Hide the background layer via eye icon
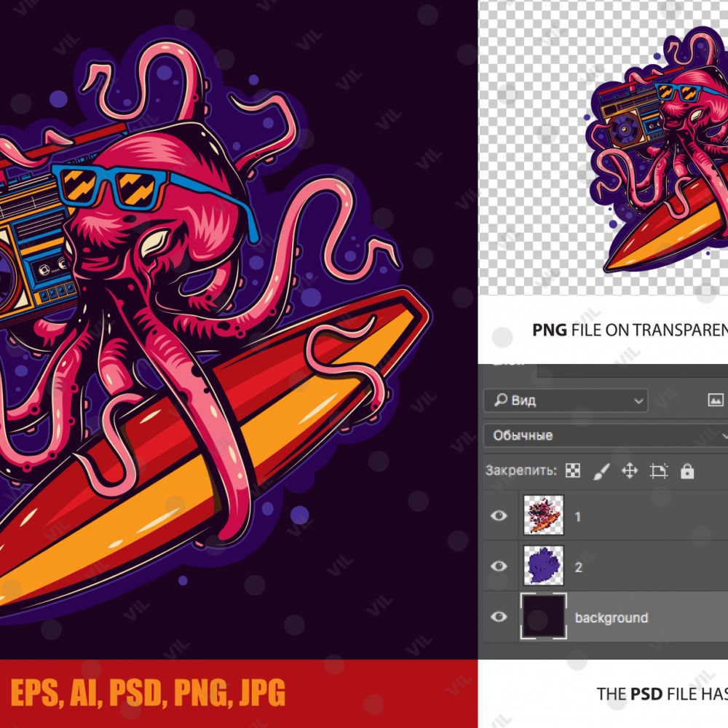 click(499, 617)
